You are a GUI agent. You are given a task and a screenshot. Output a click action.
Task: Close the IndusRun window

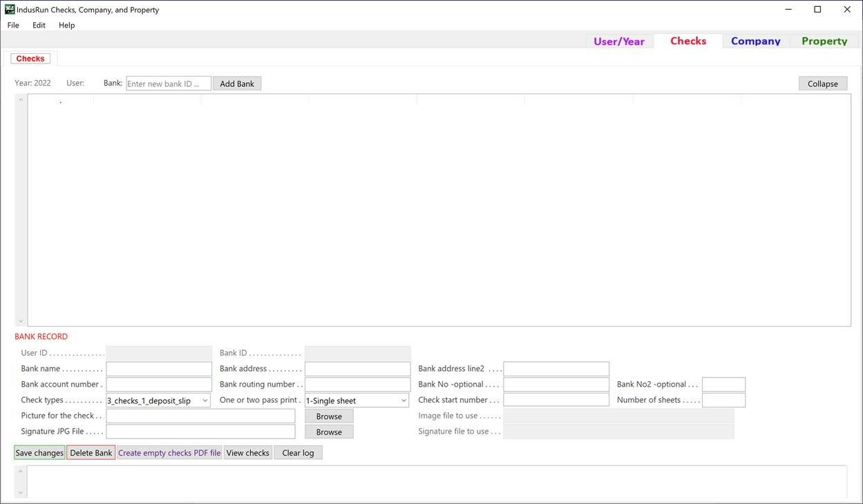[x=847, y=10]
